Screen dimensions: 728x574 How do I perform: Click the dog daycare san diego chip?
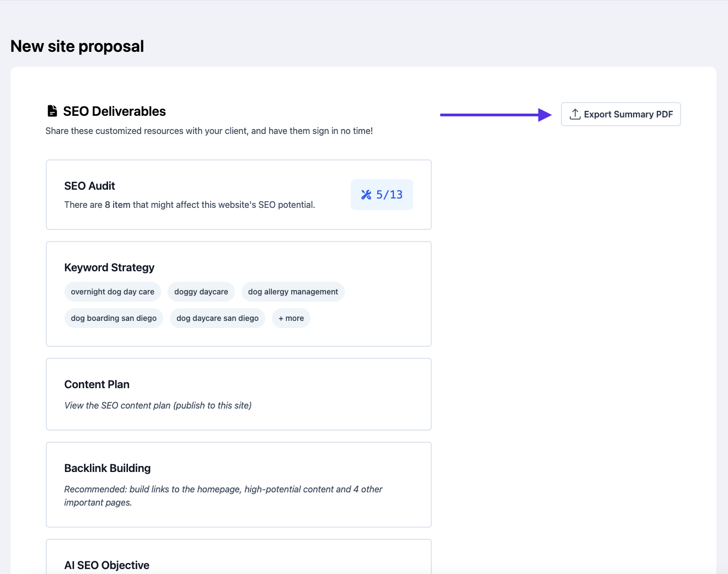[217, 318]
